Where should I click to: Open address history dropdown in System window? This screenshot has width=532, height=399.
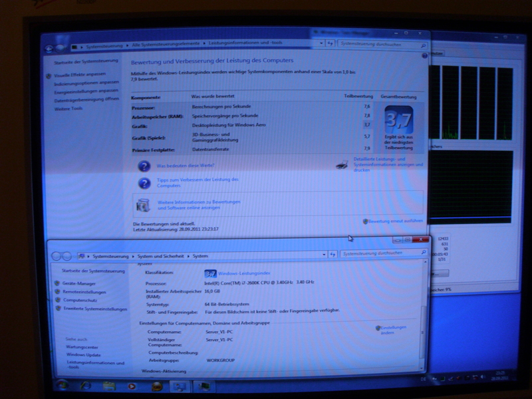click(324, 255)
